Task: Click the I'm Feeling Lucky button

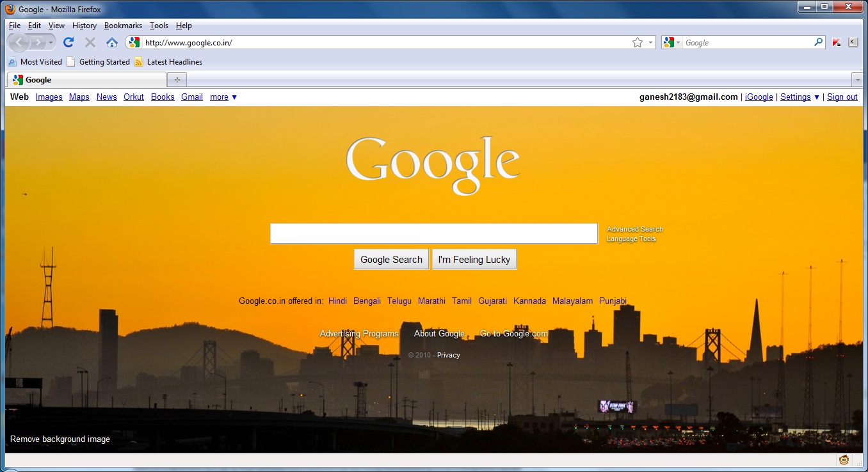Action: 474,260
